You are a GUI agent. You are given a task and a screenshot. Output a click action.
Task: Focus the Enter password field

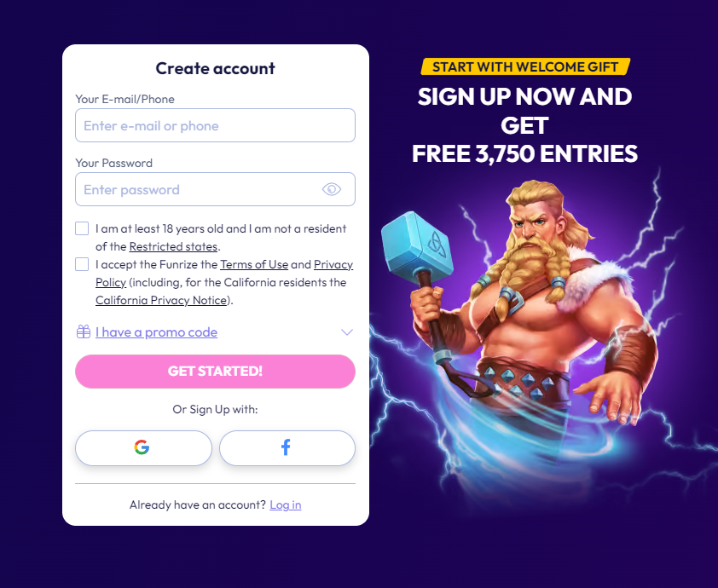pyautogui.click(x=215, y=189)
